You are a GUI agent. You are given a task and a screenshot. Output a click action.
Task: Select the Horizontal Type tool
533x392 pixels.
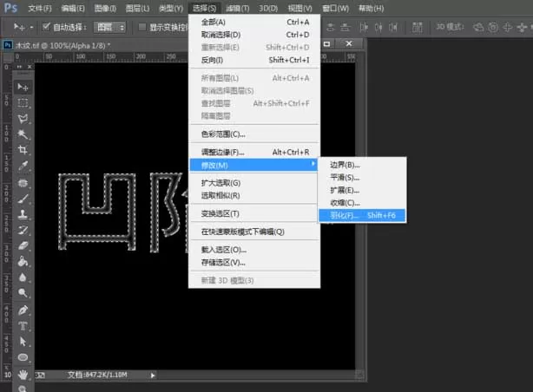pyautogui.click(x=23, y=326)
